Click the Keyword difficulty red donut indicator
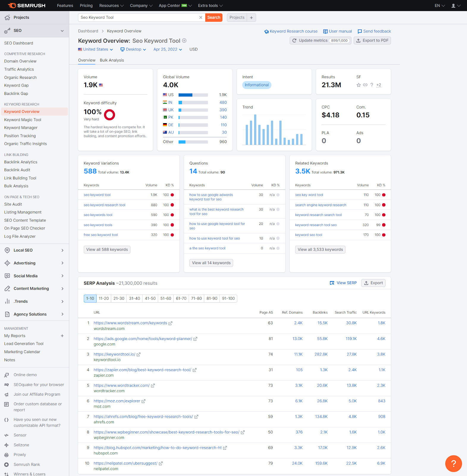Viewport: 467px width, 476px height. (x=110, y=115)
